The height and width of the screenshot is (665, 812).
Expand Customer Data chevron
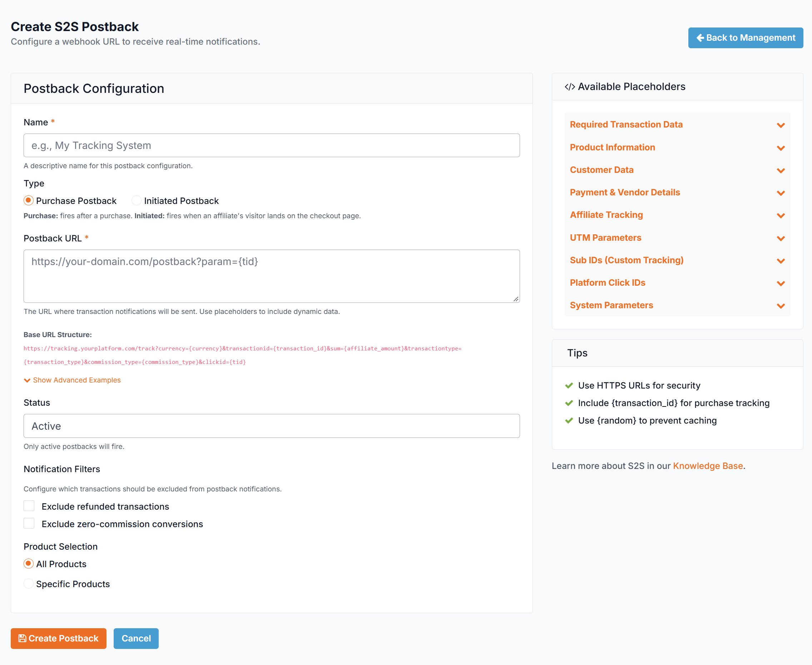tap(781, 170)
